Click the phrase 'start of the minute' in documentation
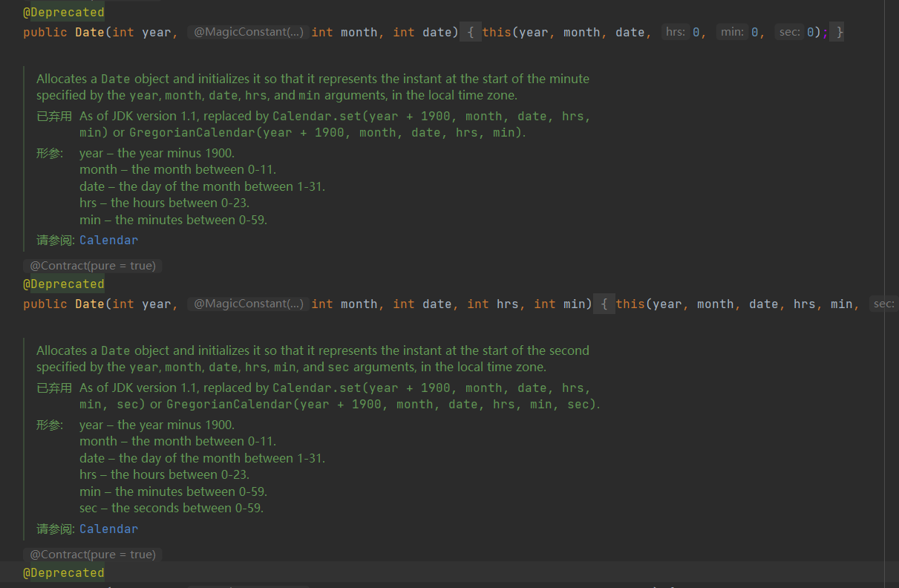This screenshot has width=899, height=588. point(537,79)
